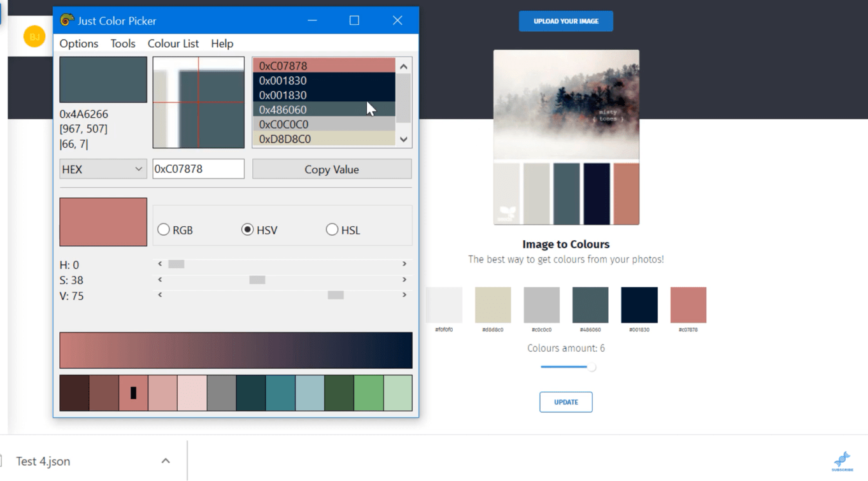Click the right arrow of the V slider

[404, 295]
